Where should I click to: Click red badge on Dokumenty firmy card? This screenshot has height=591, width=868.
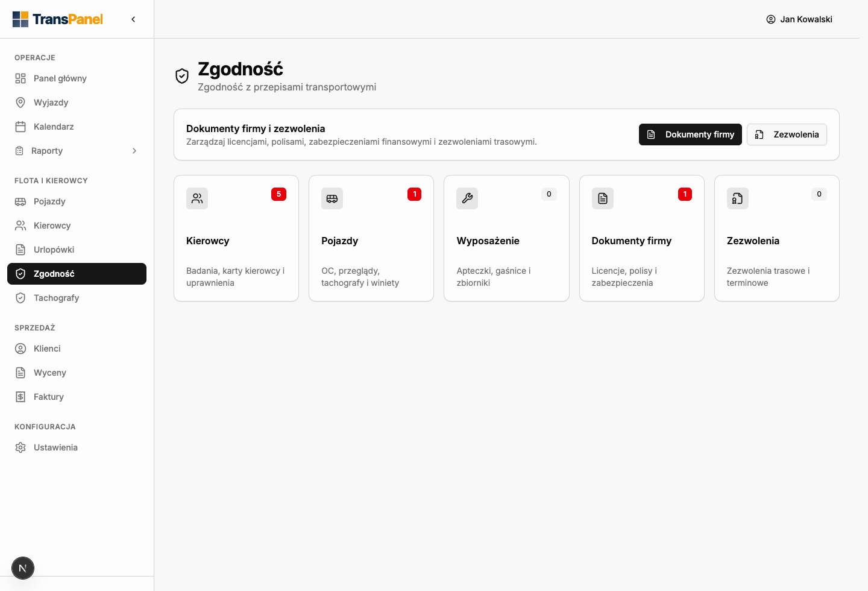coord(685,194)
